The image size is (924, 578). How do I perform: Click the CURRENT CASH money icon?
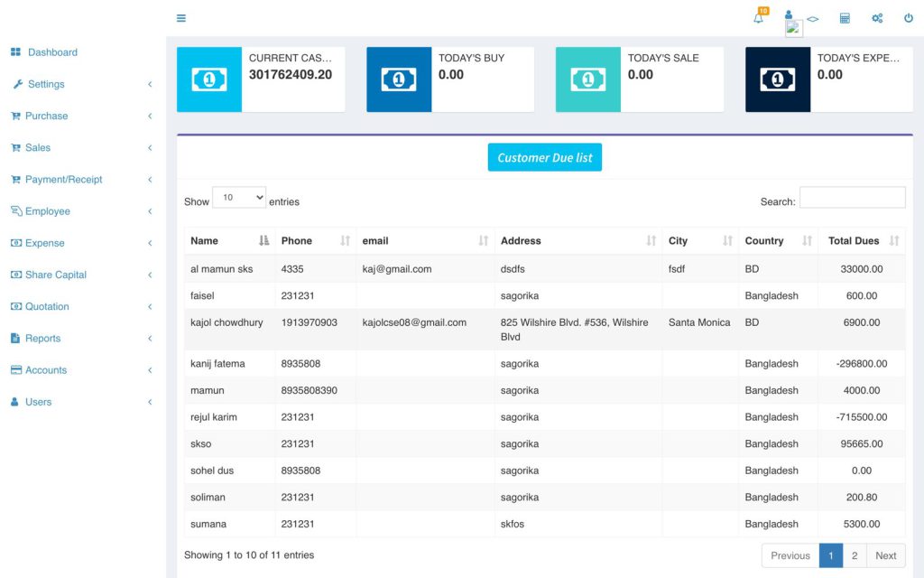(208, 79)
